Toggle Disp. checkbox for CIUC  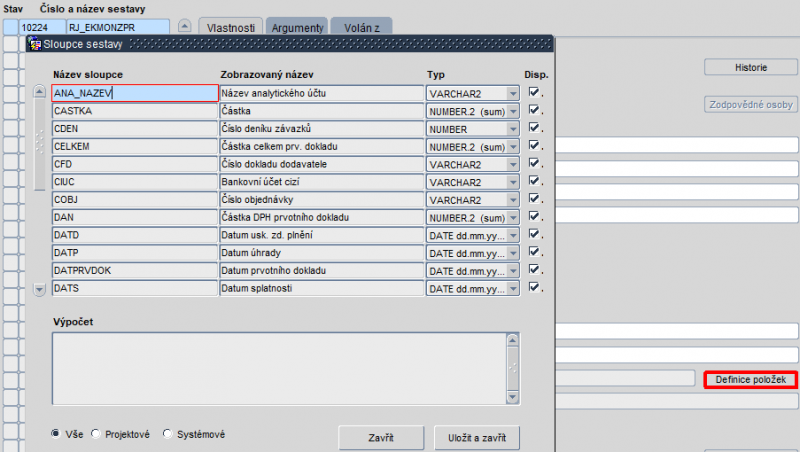(x=534, y=181)
